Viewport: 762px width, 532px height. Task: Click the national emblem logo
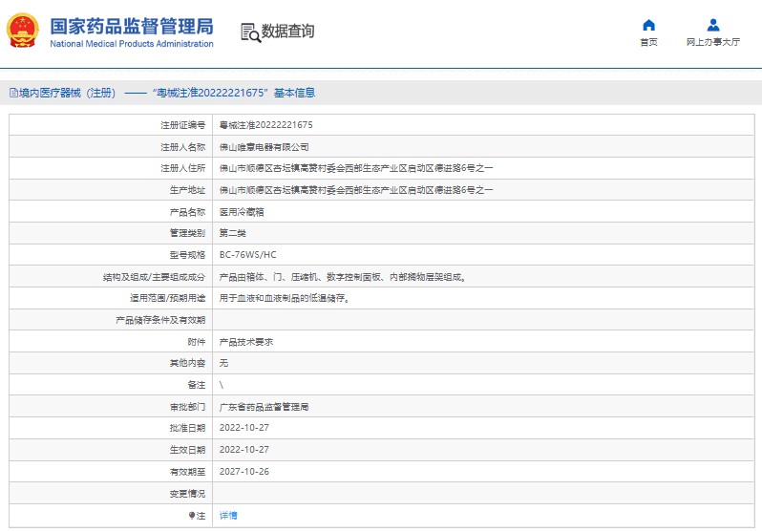[24, 32]
